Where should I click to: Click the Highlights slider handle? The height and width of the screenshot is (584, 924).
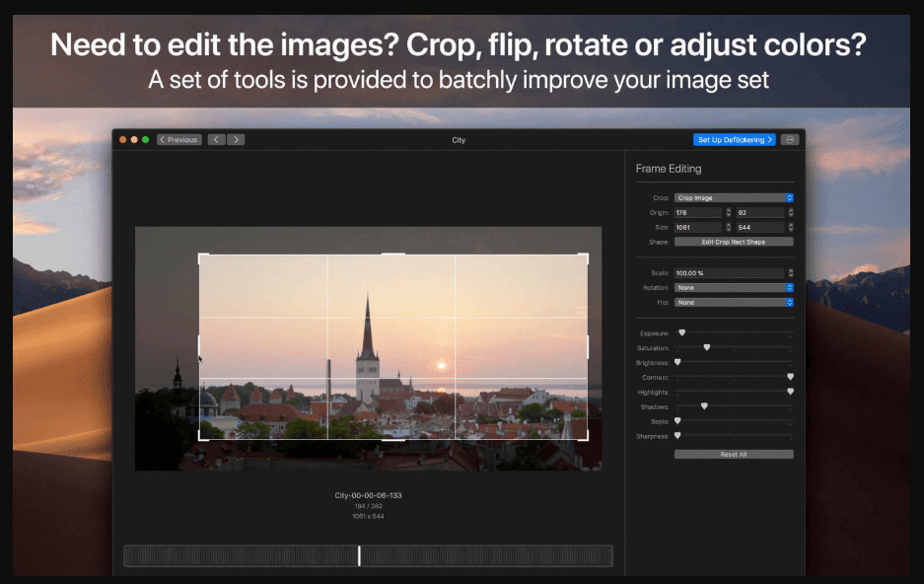point(790,392)
